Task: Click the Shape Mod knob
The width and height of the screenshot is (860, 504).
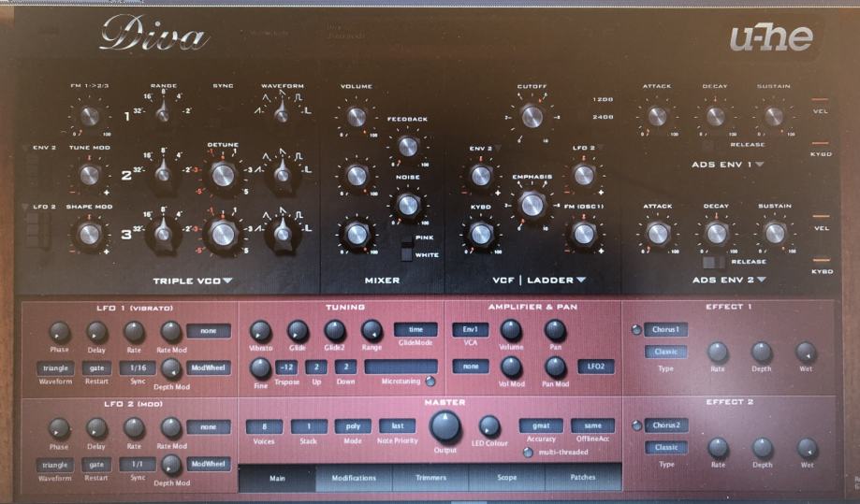Action: pos(90,234)
